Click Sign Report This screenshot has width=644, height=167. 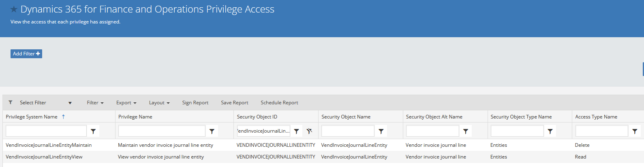tap(195, 103)
